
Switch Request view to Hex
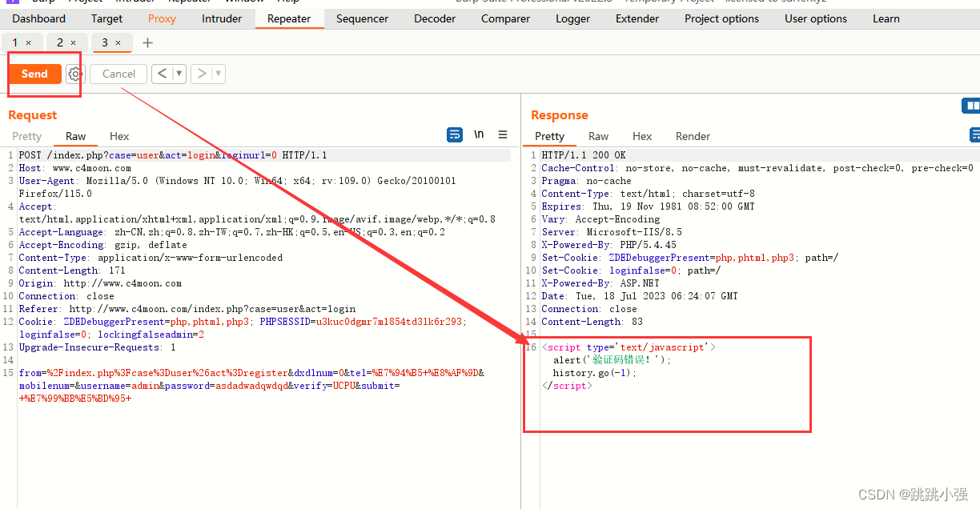tap(119, 136)
